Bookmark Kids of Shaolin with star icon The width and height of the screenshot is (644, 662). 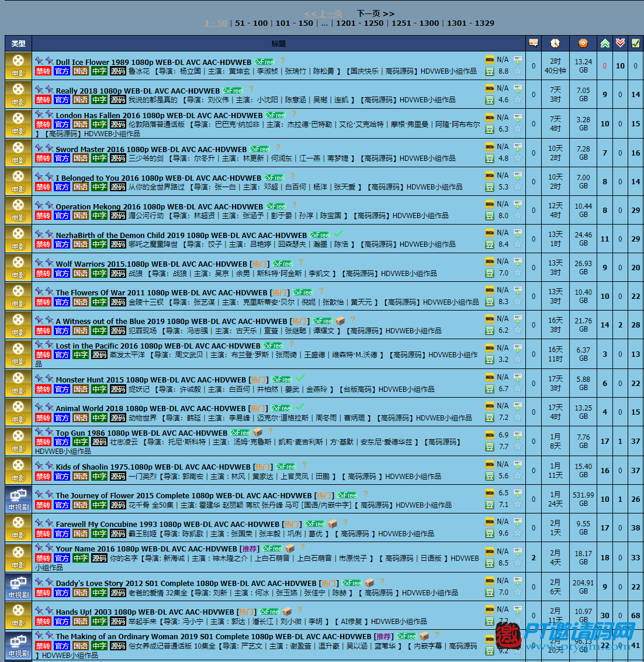coord(518,476)
